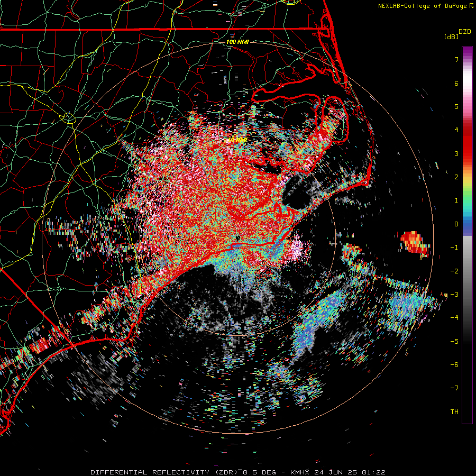The width and height of the screenshot is (476, 476).
Task: Click the 5 value on the color scale
Action: coord(456,106)
